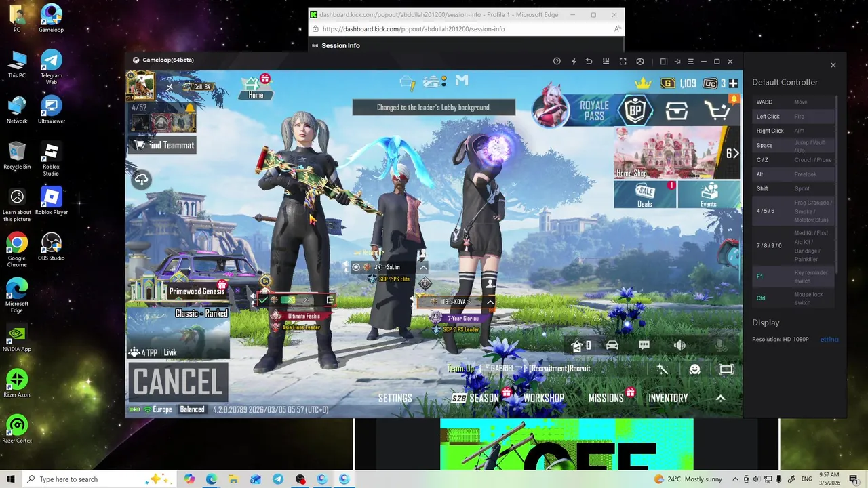Open the Deals tile
The image size is (868, 488).
coord(645,195)
